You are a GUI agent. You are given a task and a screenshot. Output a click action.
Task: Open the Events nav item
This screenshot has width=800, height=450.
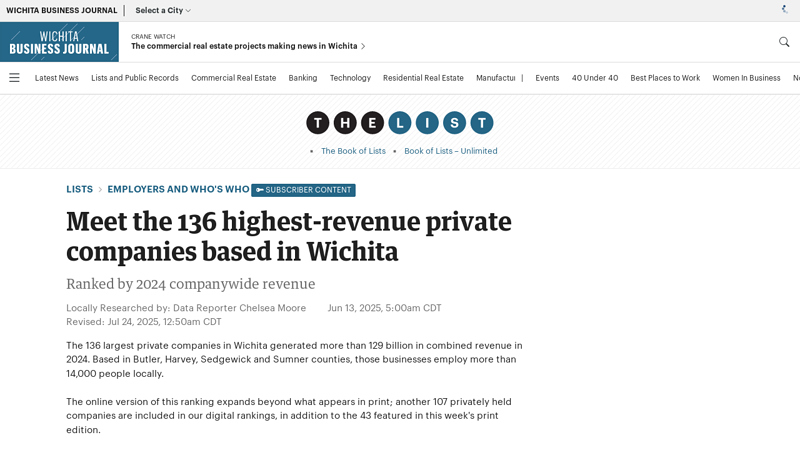click(547, 78)
